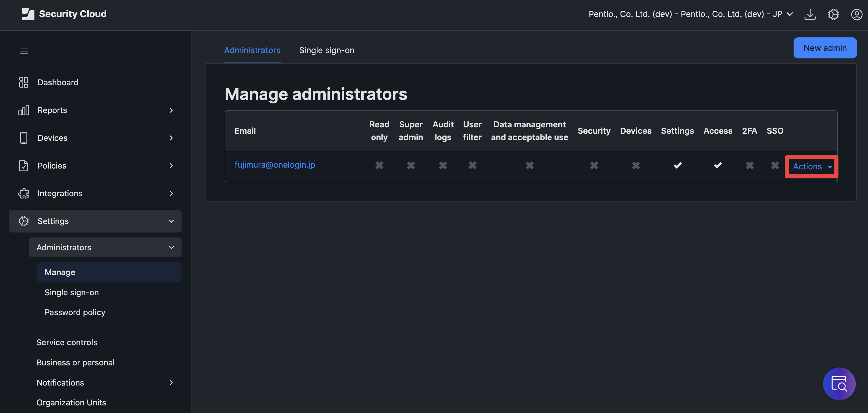Click the Security column cross mark
This screenshot has height=413, width=868.
pos(594,165)
